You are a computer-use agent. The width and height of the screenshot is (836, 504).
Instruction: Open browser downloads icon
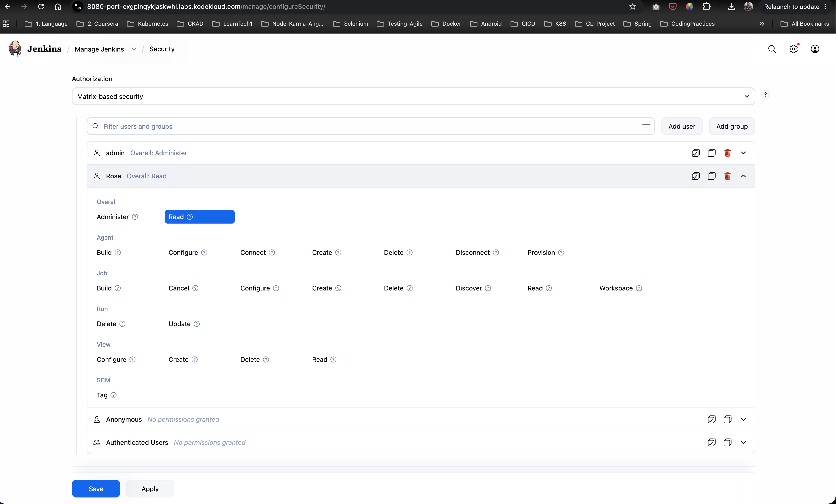pos(732,7)
